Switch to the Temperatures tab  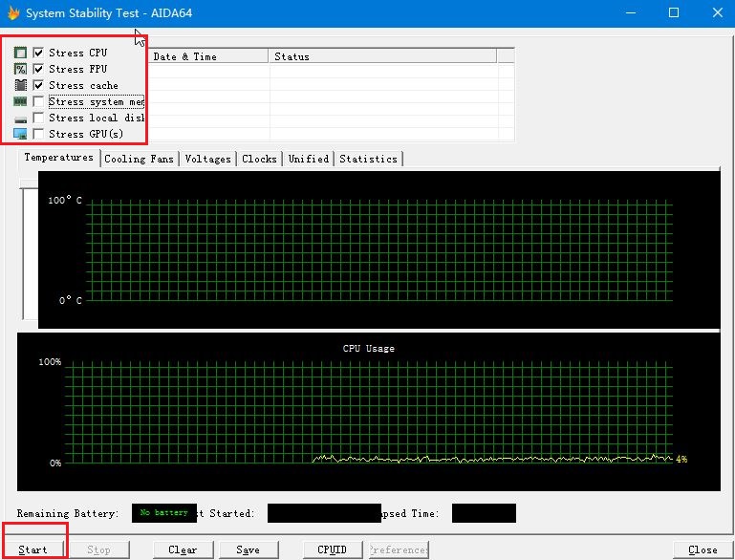click(58, 158)
